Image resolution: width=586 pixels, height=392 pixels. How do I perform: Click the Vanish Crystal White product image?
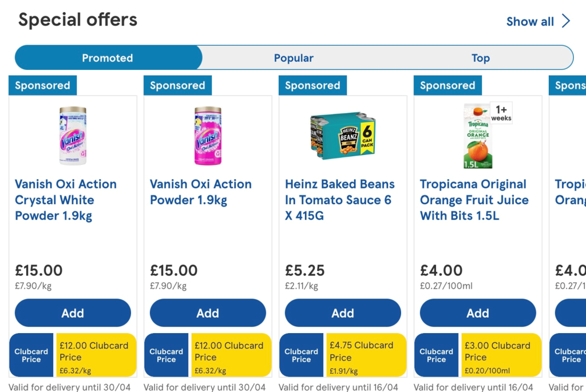(73, 134)
